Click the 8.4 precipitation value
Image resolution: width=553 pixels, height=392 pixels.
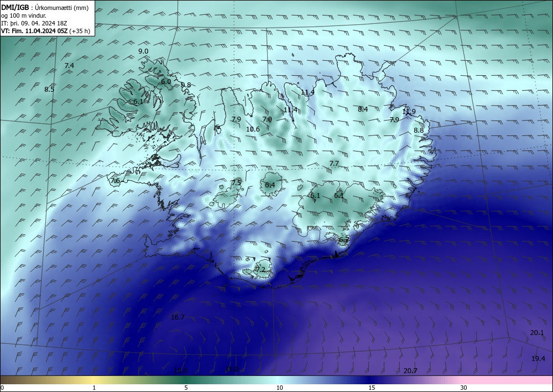[x=363, y=109]
